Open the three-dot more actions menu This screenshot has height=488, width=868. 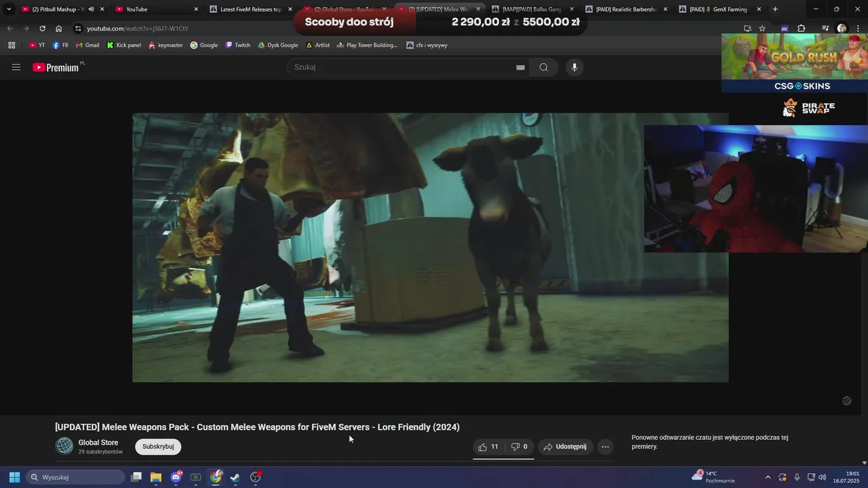606,447
